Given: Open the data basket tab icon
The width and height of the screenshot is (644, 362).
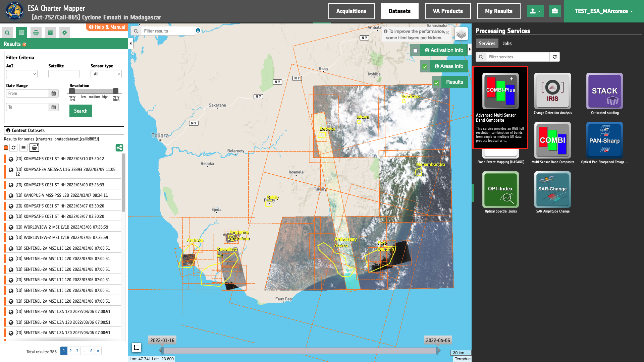Looking at the screenshot, I should (36, 33).
